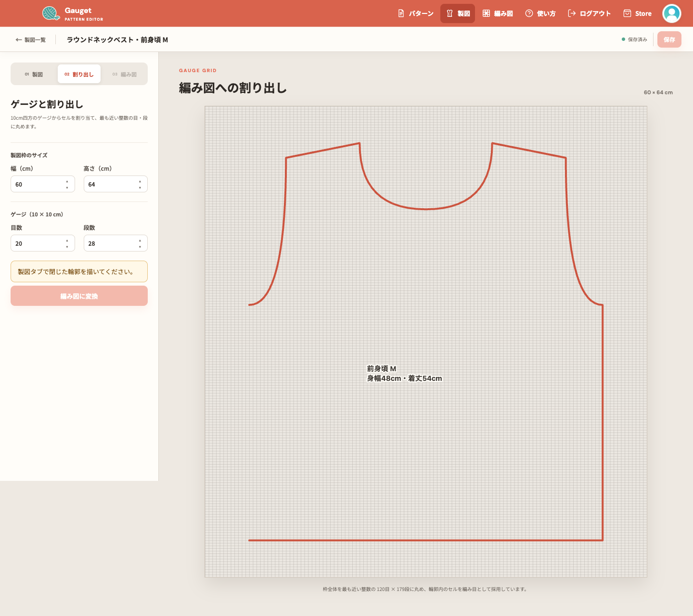Increase 幅 with the up stepper arrow
The width and height of the screenshot is (693, 616).
pos(67,181)
